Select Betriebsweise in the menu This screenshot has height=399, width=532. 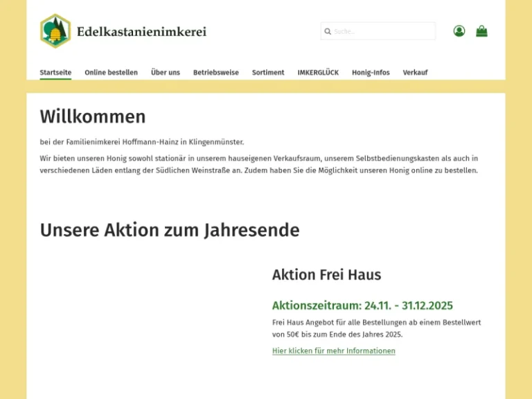(216, 72)
